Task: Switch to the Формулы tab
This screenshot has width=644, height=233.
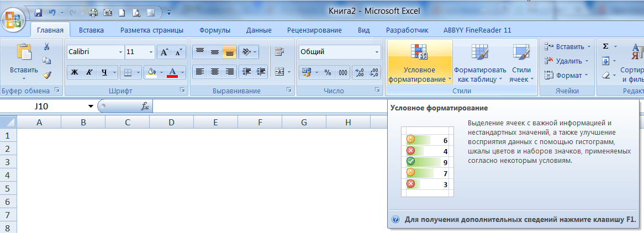Action: pos(215,30)
